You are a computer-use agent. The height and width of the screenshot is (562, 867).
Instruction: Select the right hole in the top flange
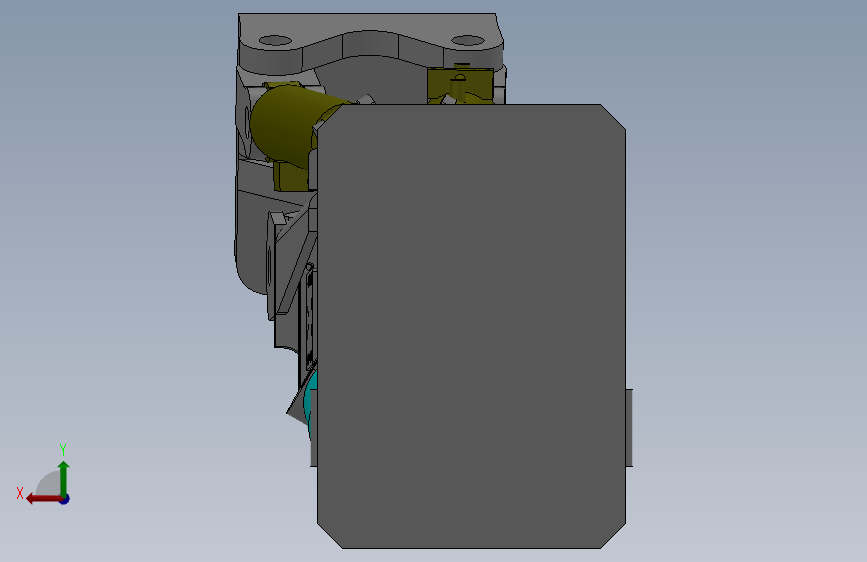tap(467, 40)
